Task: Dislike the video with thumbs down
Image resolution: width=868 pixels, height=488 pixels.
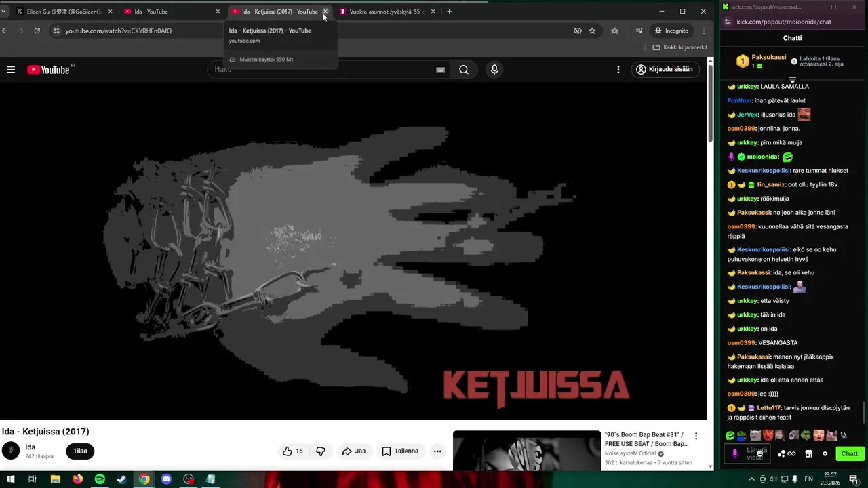Action: click(321, 451)
